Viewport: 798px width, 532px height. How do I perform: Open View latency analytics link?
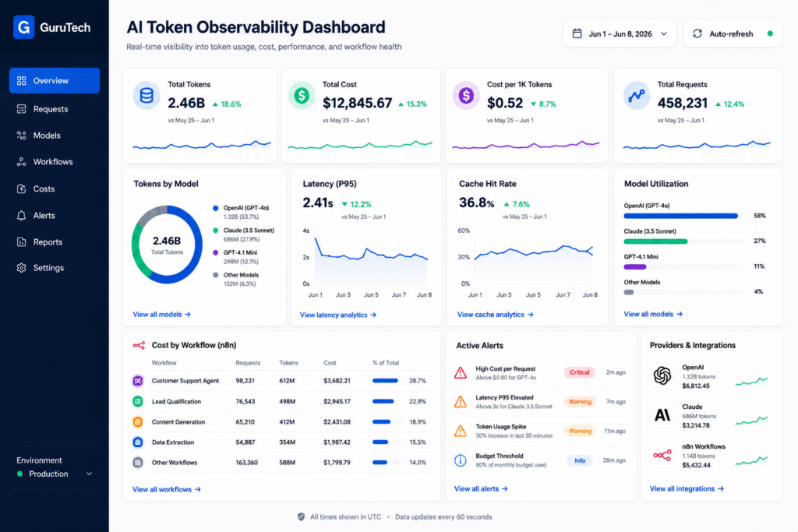coord(338,315)
